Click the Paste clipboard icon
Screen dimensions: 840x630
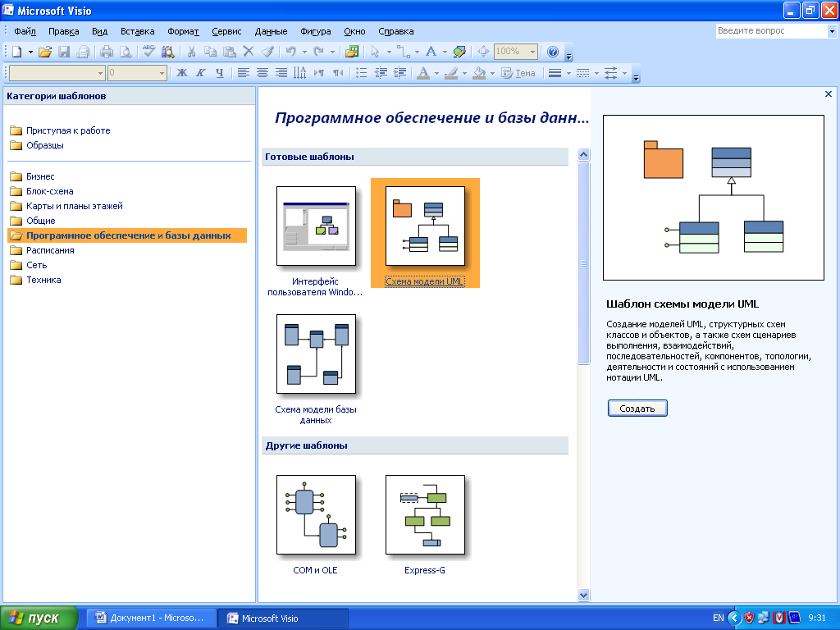click(230, 52)
